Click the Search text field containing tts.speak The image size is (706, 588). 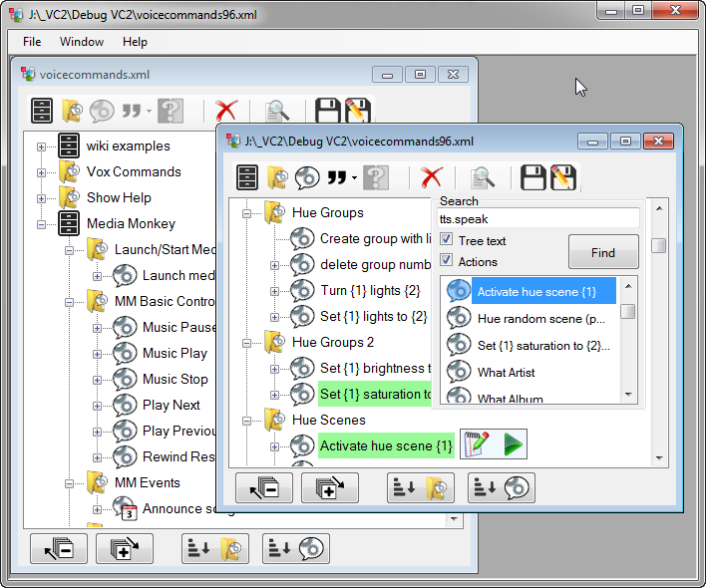[x=538, y=219]
